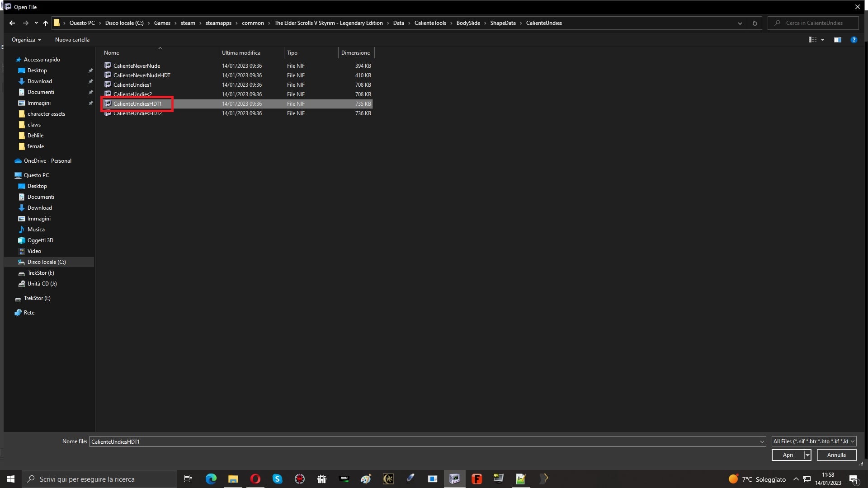Click the taskbar search box

[x=99, y=479]
